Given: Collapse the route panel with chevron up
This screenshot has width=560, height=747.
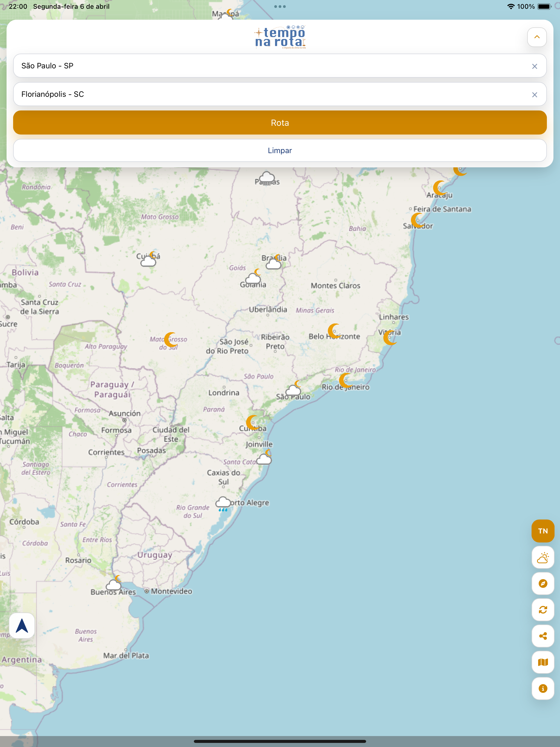Looking at the screenshot, I should 537,37.
